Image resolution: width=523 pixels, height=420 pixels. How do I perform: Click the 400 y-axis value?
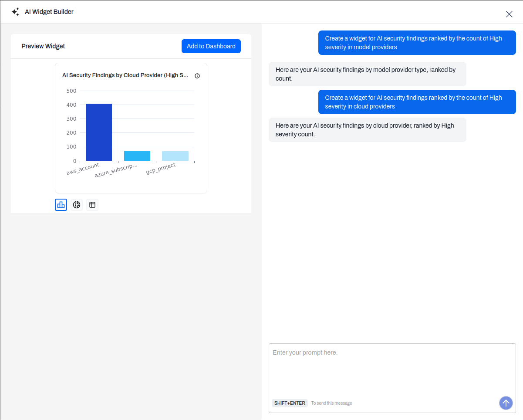71,105
